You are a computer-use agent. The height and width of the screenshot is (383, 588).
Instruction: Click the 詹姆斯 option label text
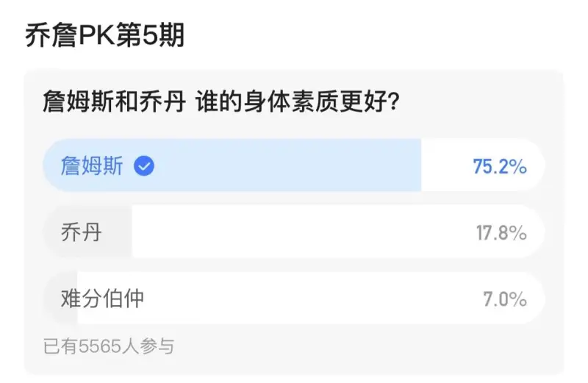(92, 166)
